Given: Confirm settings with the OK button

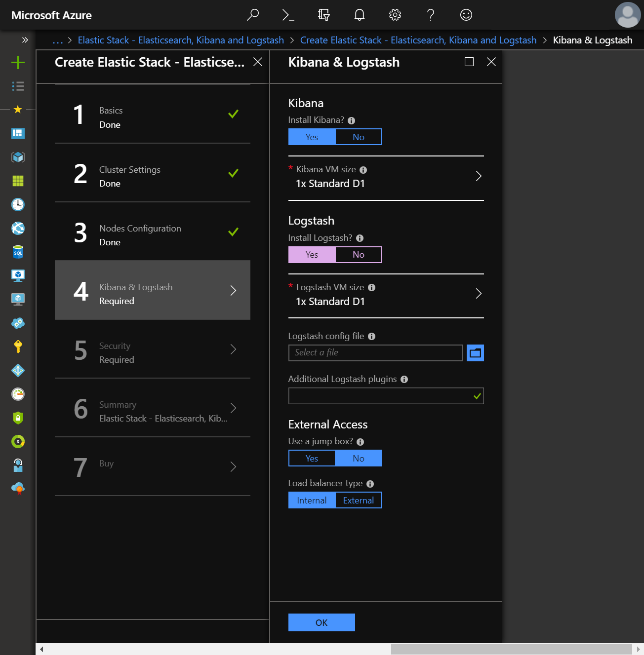Looking at the screenshot, I should [321, 622].
